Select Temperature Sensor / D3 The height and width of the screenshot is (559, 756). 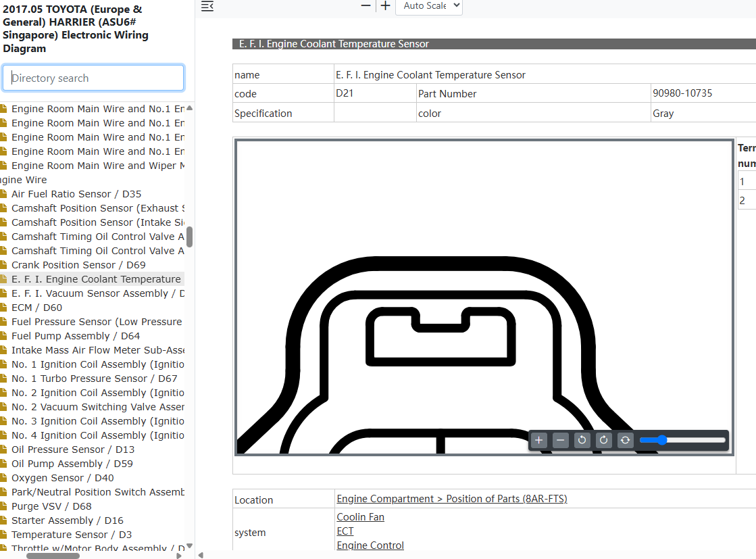[72, 535]
